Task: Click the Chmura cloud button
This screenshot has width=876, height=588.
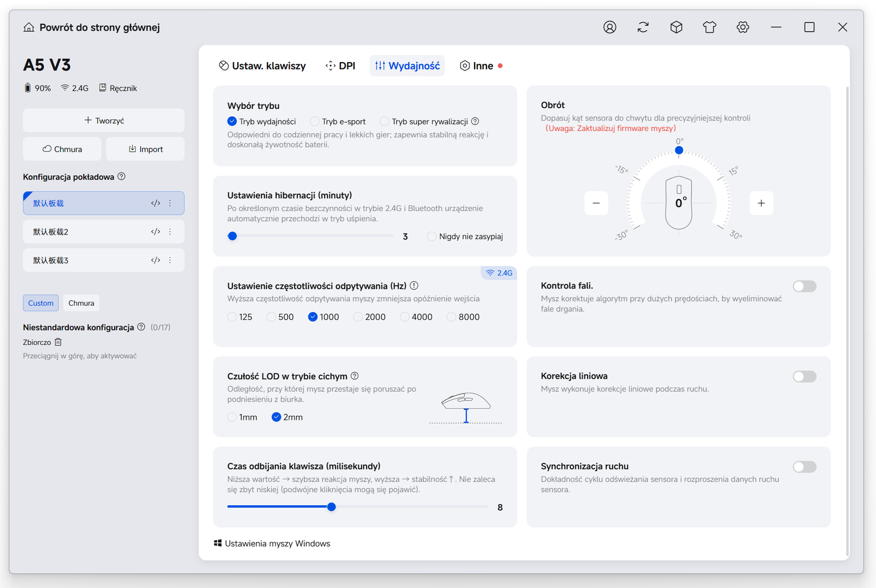Action: click(x=62, y=149)
